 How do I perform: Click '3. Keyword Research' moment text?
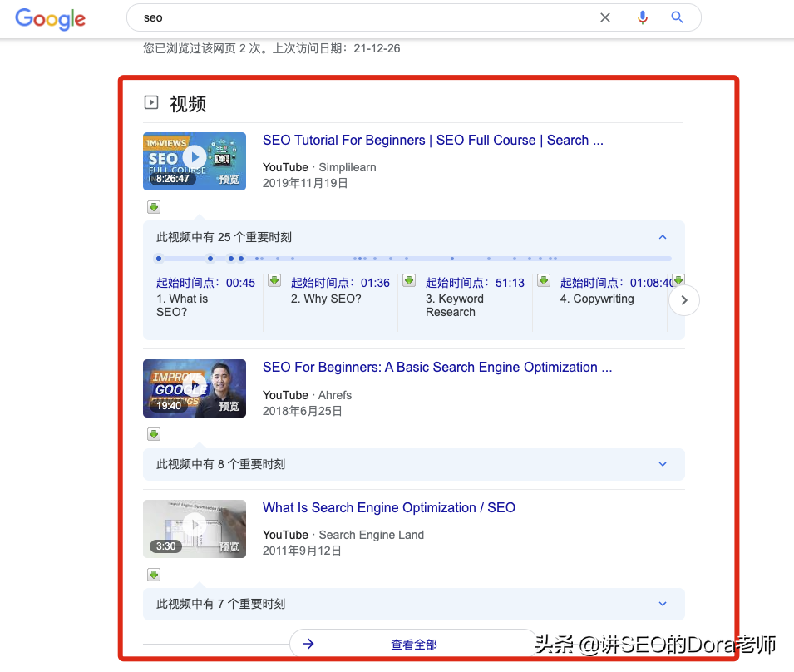[455, 305]
